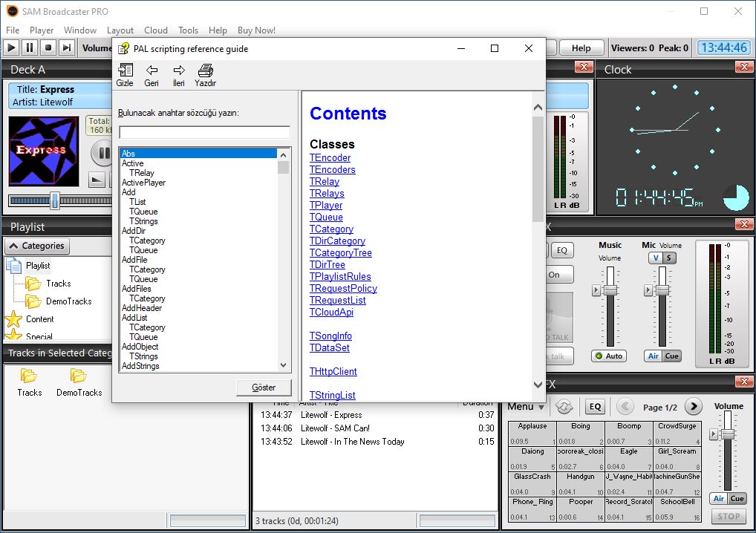Viewport: 756px width, 533px height.
Task: Open the voice panel EQ button
Action: click(561, 250)
